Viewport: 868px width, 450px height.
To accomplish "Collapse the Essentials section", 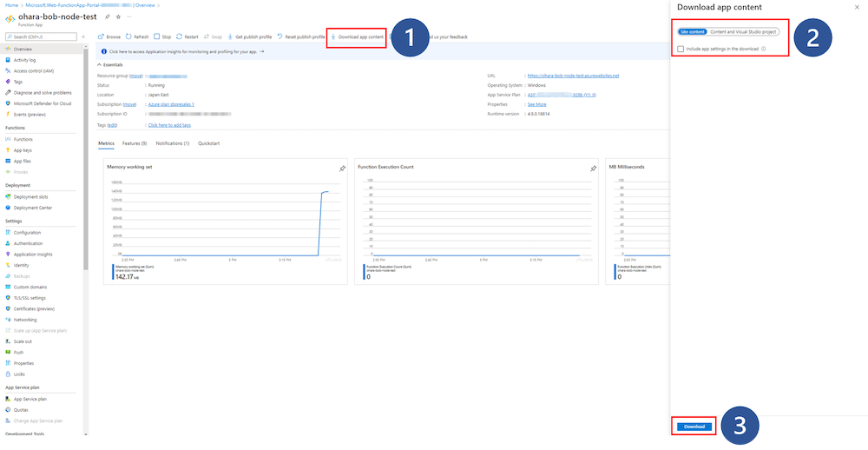I will (98, 65).
